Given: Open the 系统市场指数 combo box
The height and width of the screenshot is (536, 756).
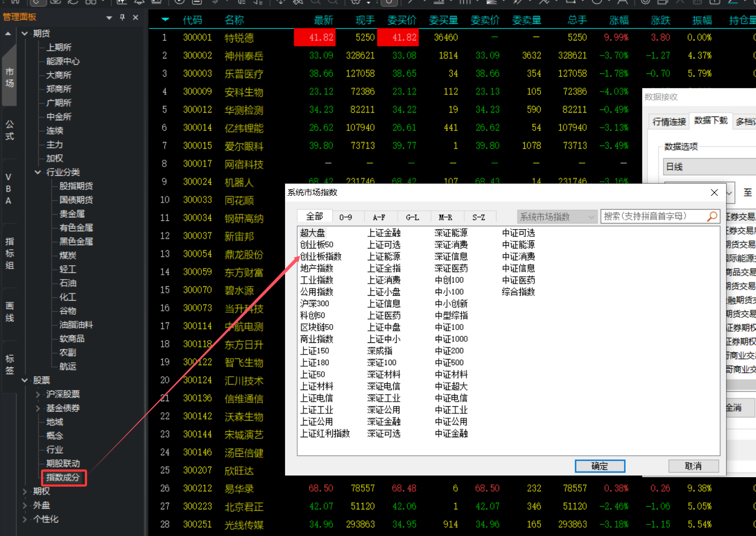Looking at the screenshot, I should coord(557,217).
